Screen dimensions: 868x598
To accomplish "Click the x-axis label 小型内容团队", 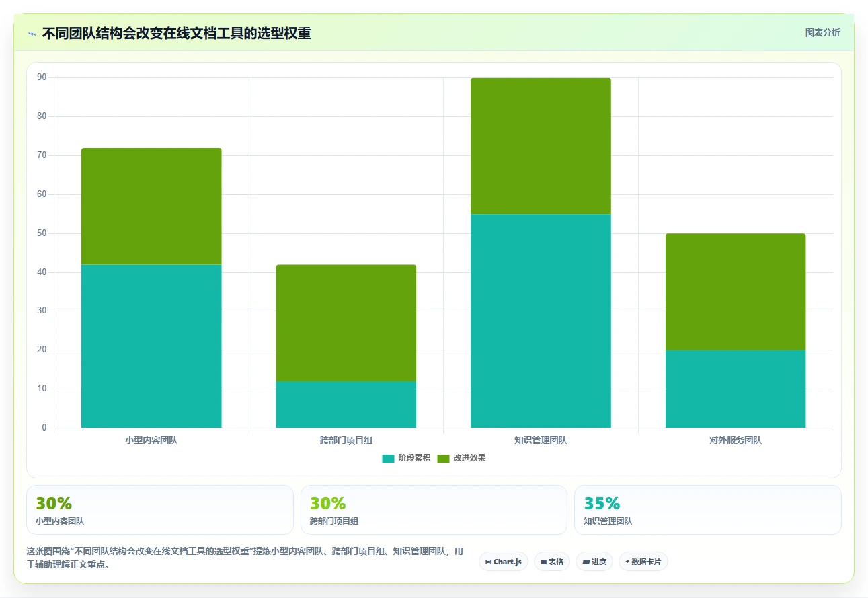I will [x=151, y=441].
